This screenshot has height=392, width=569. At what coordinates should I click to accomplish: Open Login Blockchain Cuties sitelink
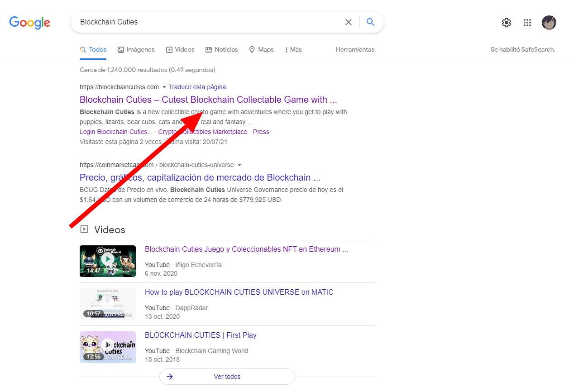pos(116,132)
